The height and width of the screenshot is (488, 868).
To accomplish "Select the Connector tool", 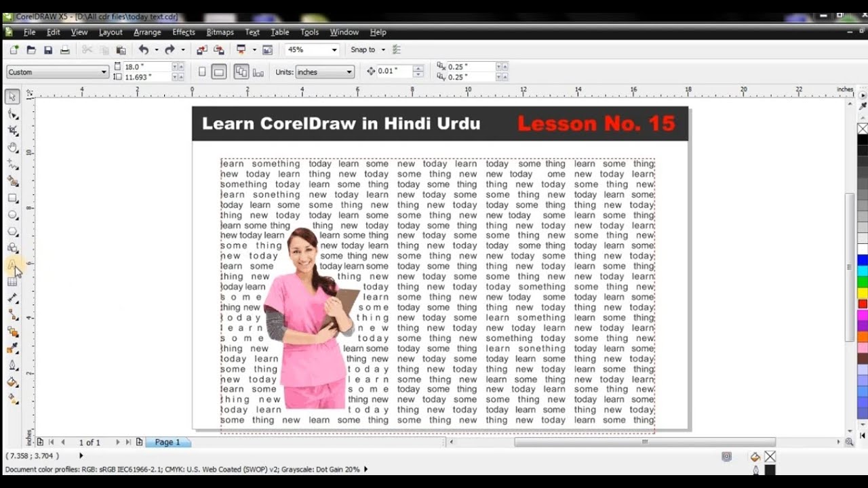I will [x=12, y=315].
